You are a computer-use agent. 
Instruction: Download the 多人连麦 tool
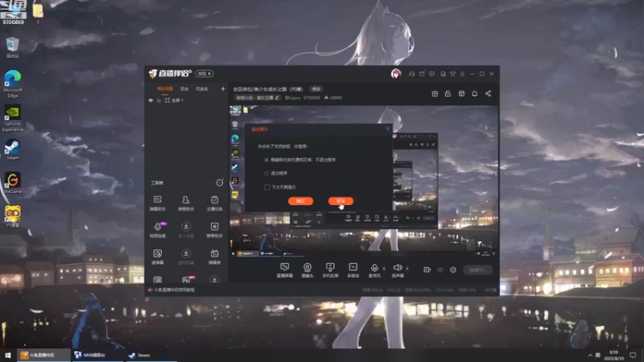pos(186,229)
